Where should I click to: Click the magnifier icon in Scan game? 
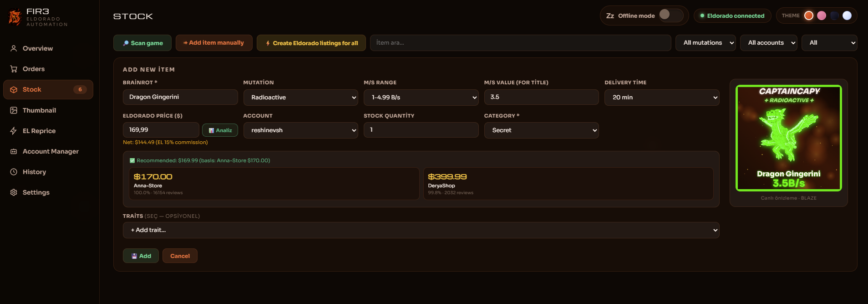pos(126,43)
